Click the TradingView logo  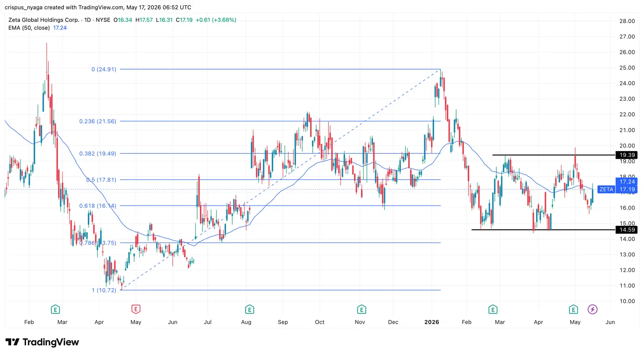click(42, 342)
